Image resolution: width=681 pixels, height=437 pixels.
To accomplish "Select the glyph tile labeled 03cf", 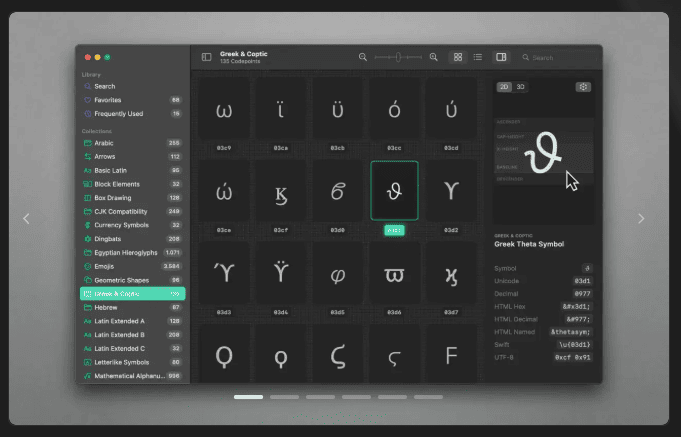I will tap(281, 191).
